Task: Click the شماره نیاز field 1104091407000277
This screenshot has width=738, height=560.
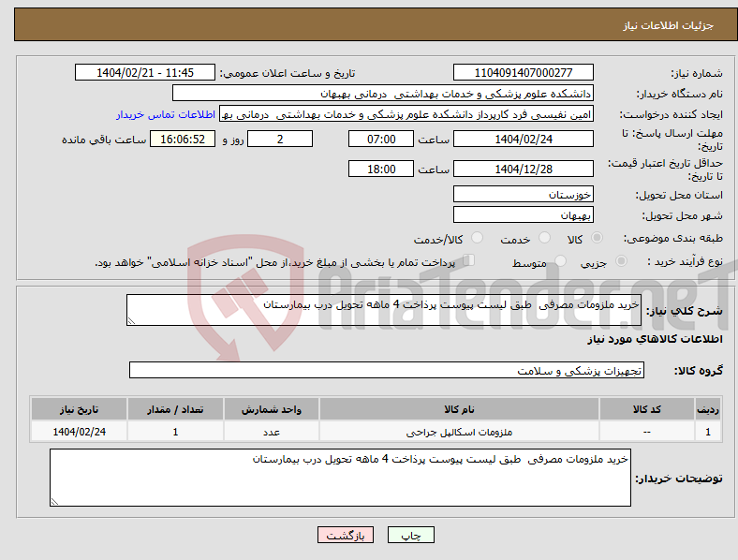Action: click(523, 72)
